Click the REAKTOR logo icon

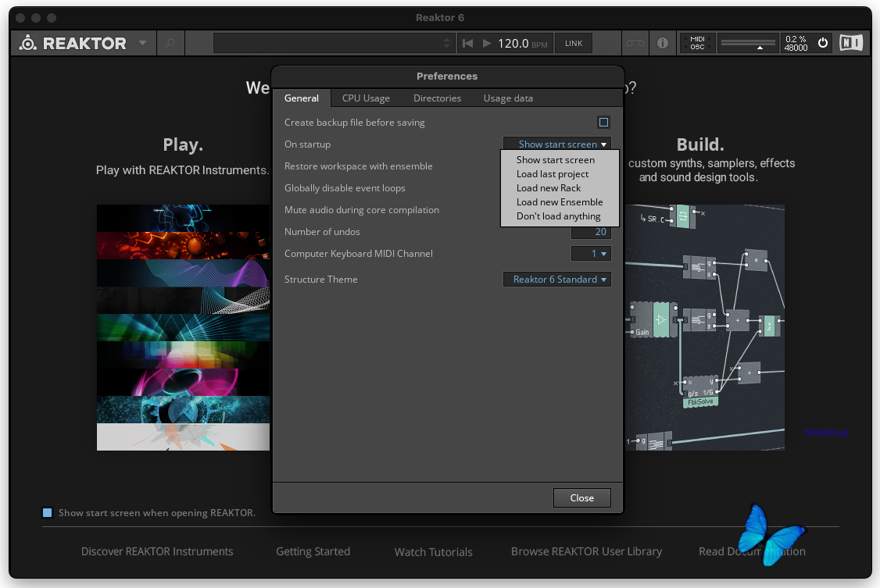(x=27, y=43)
